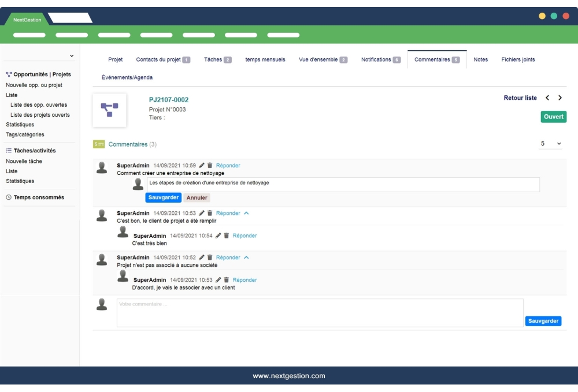The width and height of the screenshot is (578, 392).
Task: Go to the previous project with the left arrow
Action: (x=547, y=98)
